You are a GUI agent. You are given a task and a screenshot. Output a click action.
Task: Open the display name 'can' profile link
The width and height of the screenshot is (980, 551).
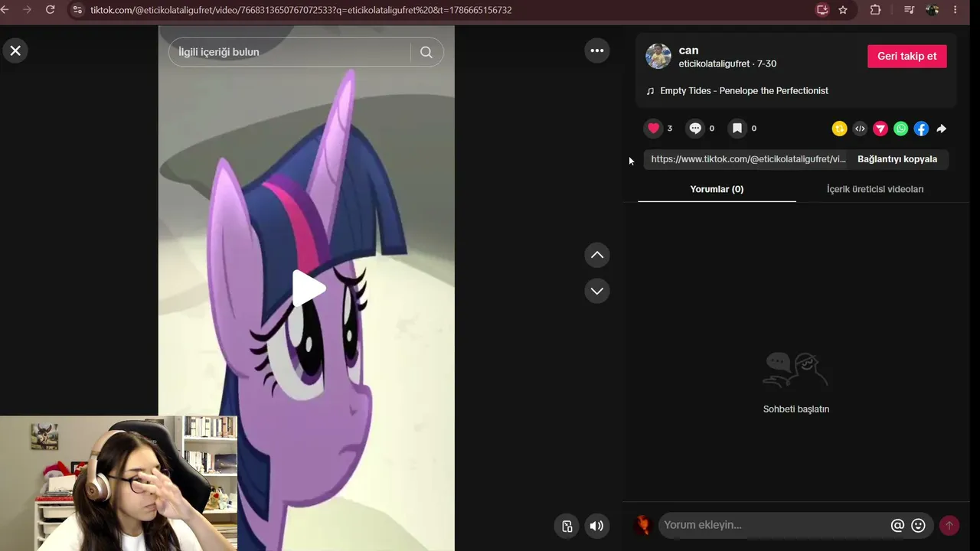[688, 51]
